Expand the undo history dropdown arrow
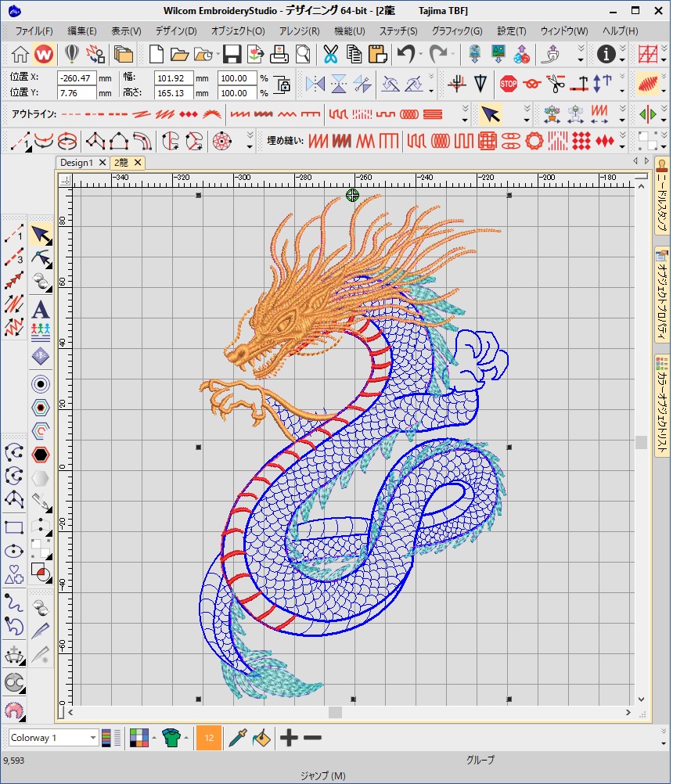This screenshot has height=784, width=673. pos(420,54)
